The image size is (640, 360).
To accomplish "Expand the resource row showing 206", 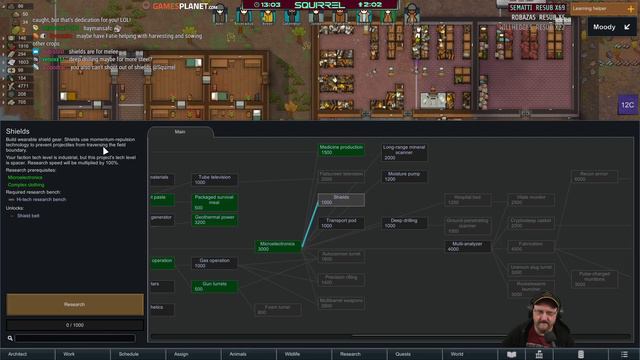I will coord(3,94).
